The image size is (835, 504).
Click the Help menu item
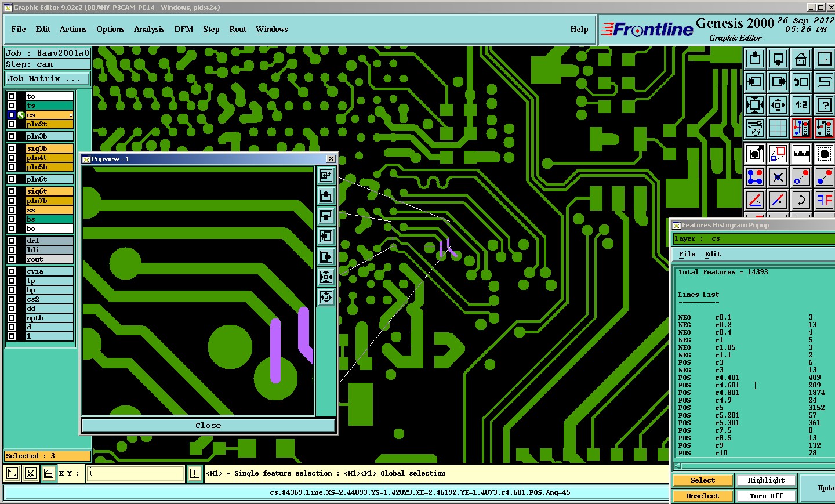(579, 29)
